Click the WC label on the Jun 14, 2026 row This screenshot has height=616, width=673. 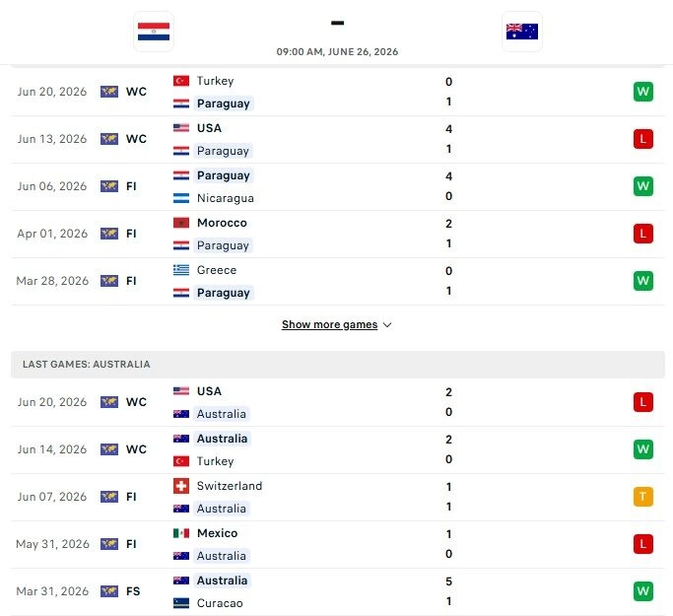click(136, 449)
